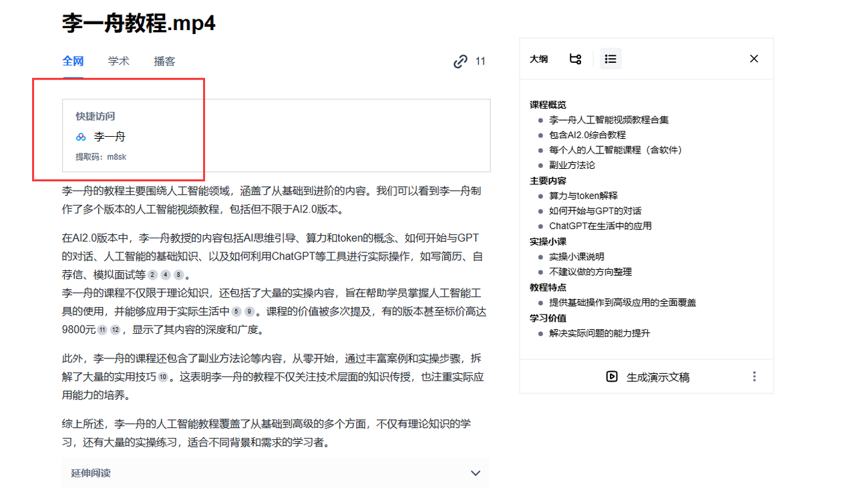Open the 播客 tab
Image resolution: width=855 pixels, height=504 pixels.
coord(164,61)
